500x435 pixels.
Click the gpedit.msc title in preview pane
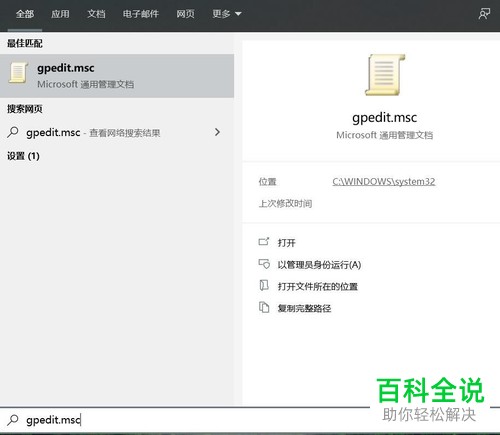384,118
